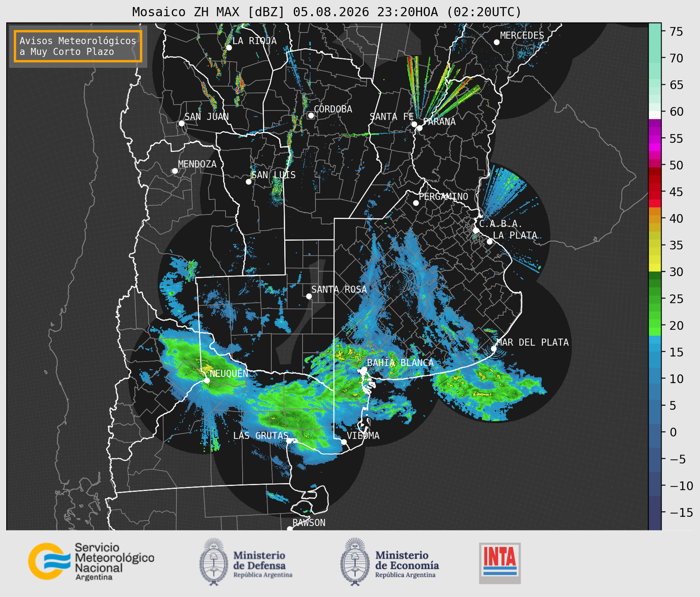This screenshot has width=700, height=597.
Task: Click the Viedma city label
Action: pos(363,436)
